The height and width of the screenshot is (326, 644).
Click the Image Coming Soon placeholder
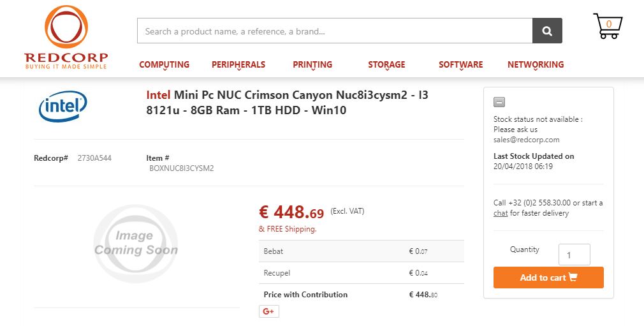136,243
